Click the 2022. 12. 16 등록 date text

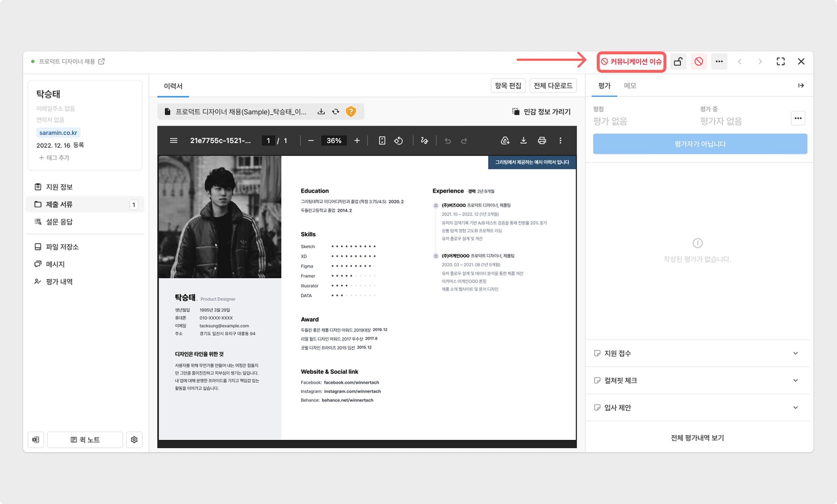[60, 145]
